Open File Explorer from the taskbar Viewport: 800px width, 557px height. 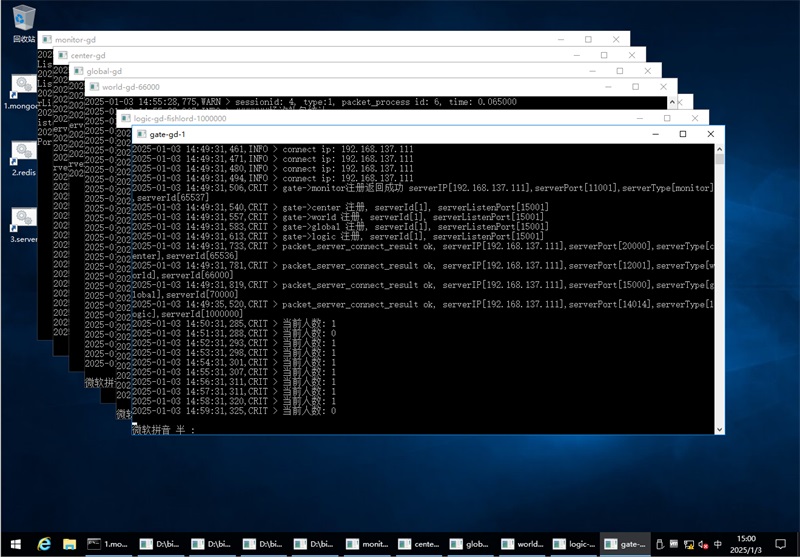pos(70,544)
